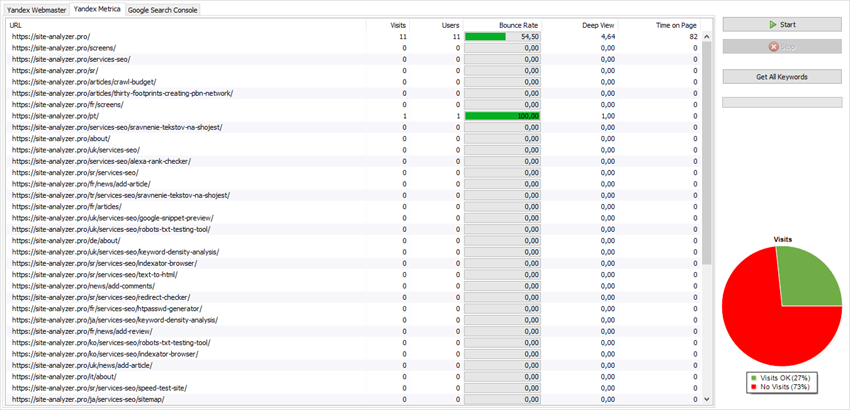The height and width of the screenshot is (410, 850).
Task: Sort by the Visits column header
Action: pyautogui.click(x=388, y=25)
